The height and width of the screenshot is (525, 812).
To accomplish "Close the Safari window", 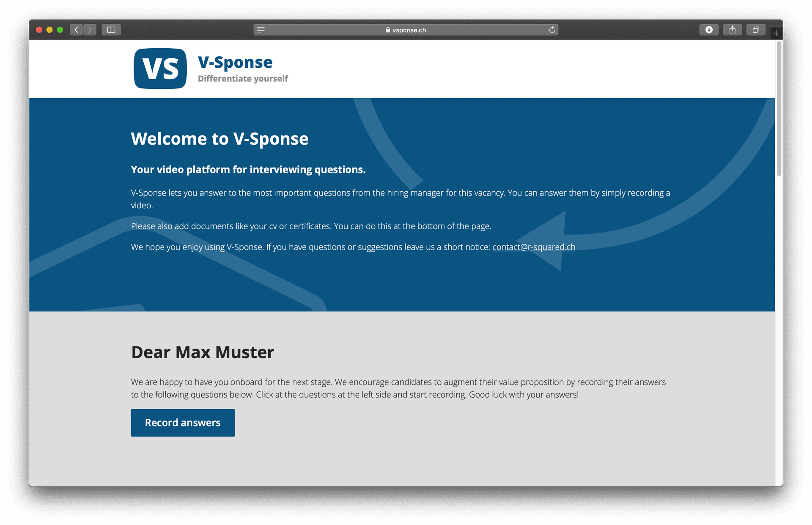I will click(39, 30).
